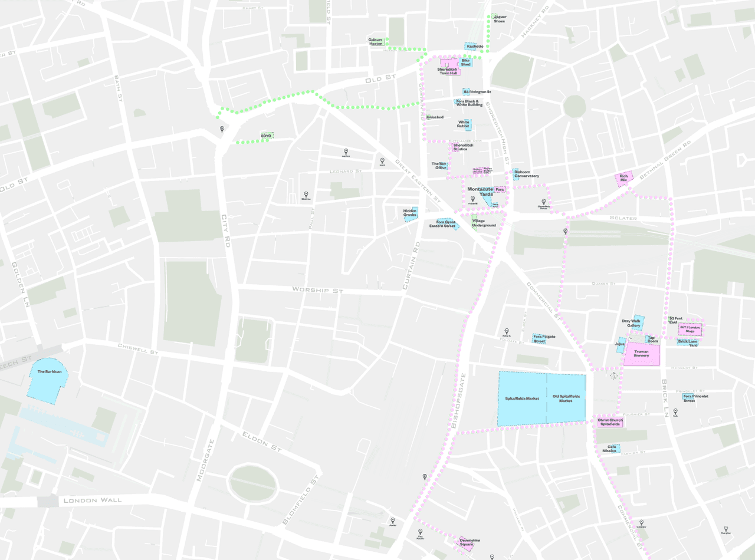The width and height of the screenshot is (755, 560).
Task: Click pin at City Rd and Old St junction
Action: tap(222, 129)
